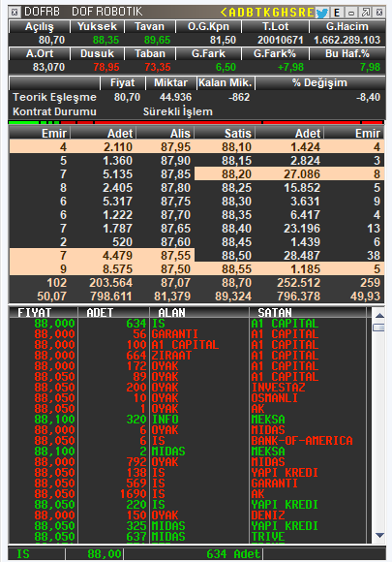The width and height of the screenshot is (392, 562).
Task: Click the total ask quantity 252.512
Action: pyautogui.click(x=298, y=283)
